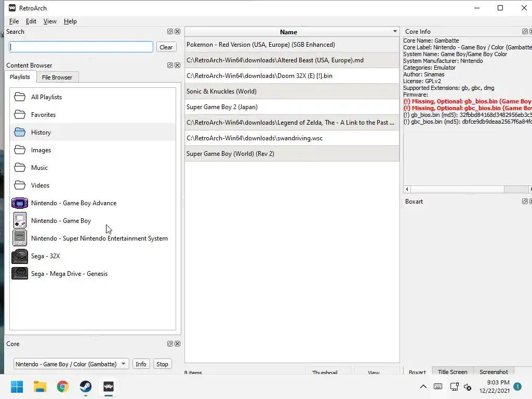Screen dimensions: 532x399
Task: Open Steam from the taskbar
Action: coord(86,387)
